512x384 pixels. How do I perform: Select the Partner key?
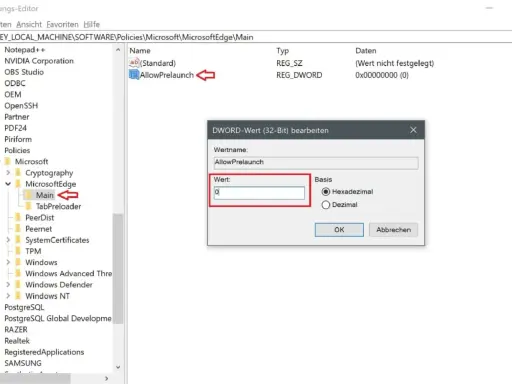click(17, 117)
